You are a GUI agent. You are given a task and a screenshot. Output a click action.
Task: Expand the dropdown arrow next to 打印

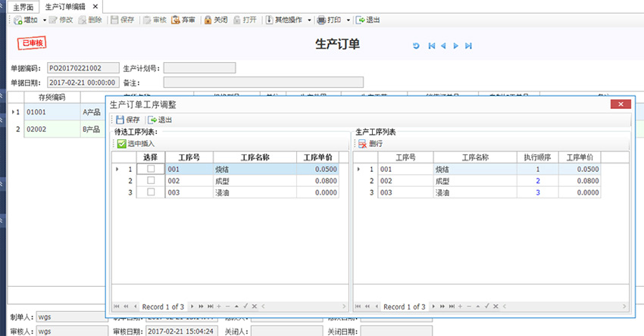coord(349,20)
